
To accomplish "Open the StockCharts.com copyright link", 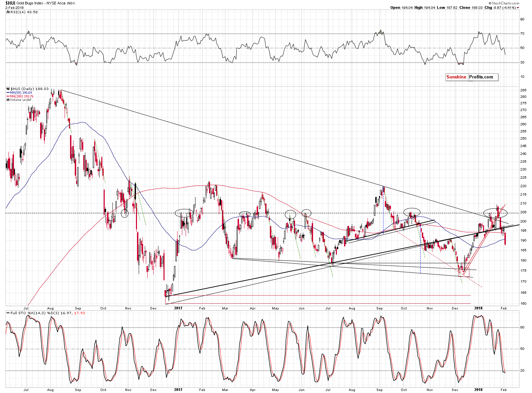I will pyautogui.click(x=504, y=3).
